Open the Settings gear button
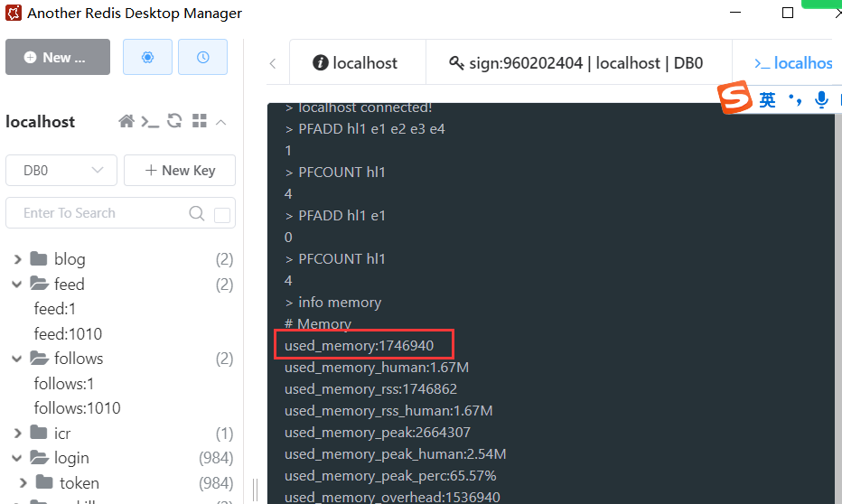This screenshot has height=504, width=842. [x=147, y=57]
